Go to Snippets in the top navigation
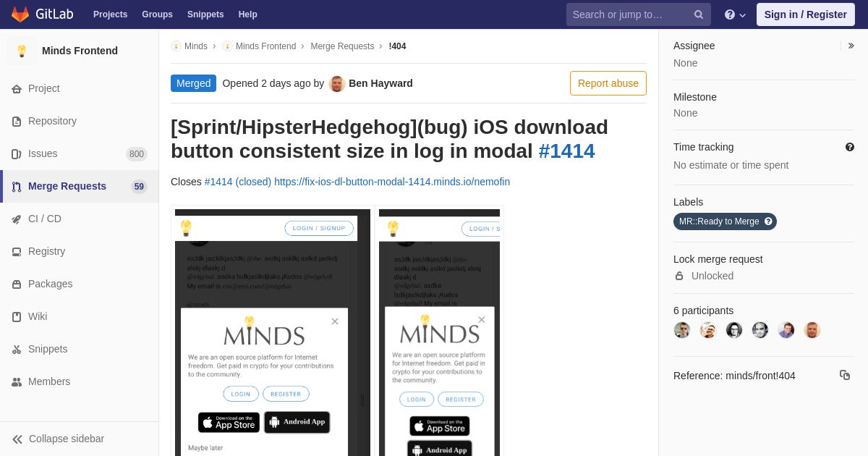Screen dimensions: 868x456 (205, 14)
